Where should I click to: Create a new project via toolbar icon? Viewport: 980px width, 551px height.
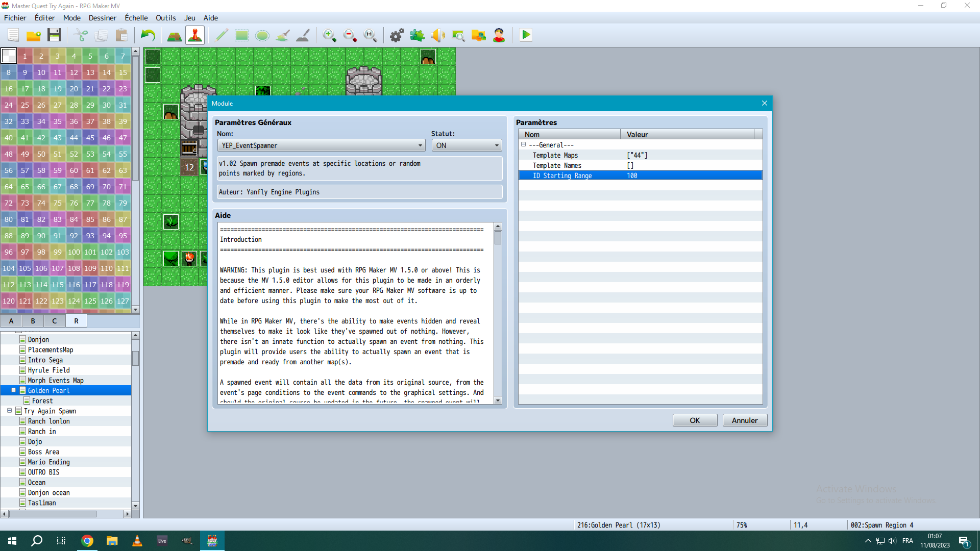pos(13,35)
